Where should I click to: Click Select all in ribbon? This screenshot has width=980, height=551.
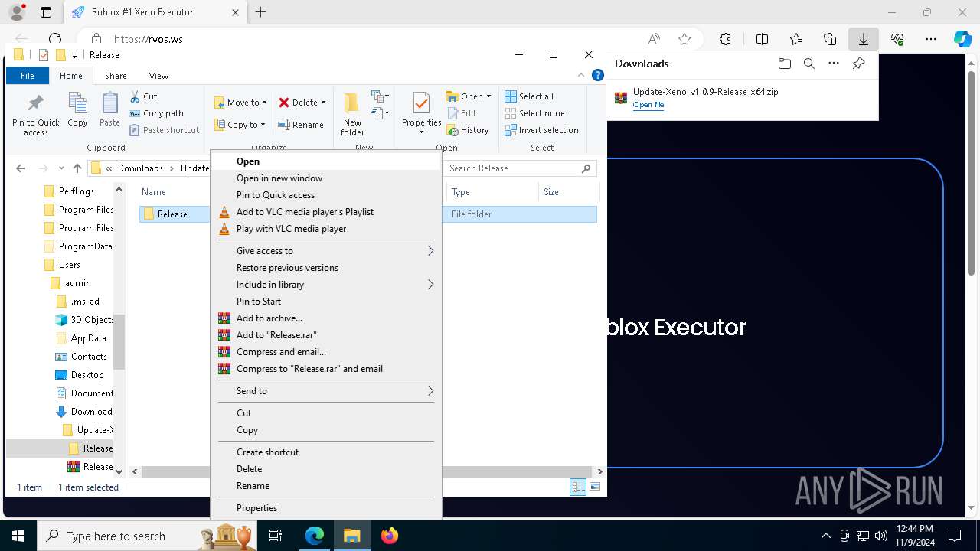pyautogui.click(x=529, y=96)
